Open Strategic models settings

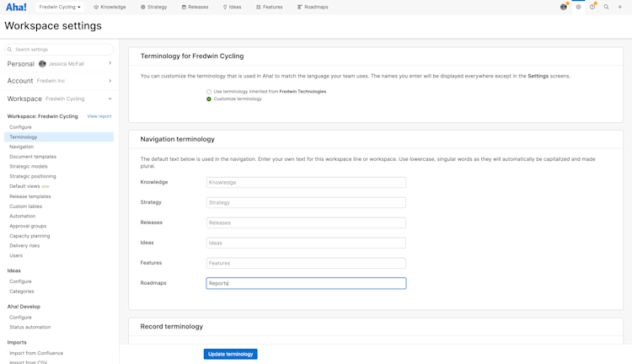29,166
